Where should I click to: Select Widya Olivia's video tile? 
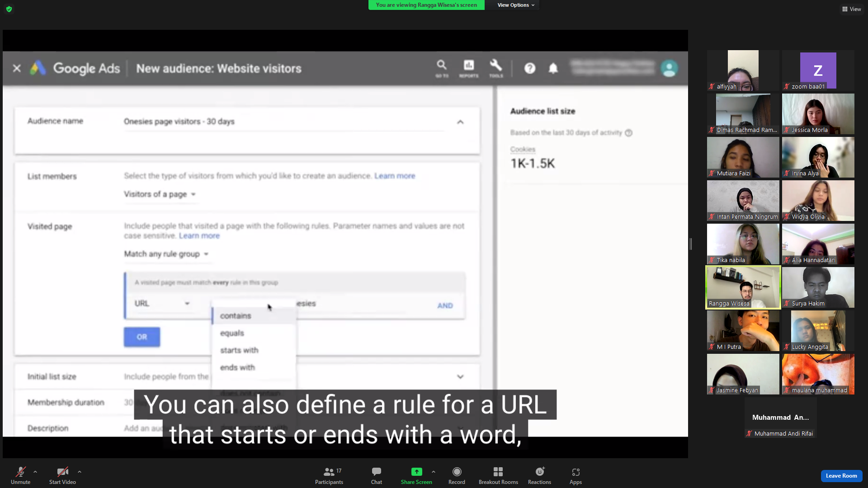pos(818,201)
